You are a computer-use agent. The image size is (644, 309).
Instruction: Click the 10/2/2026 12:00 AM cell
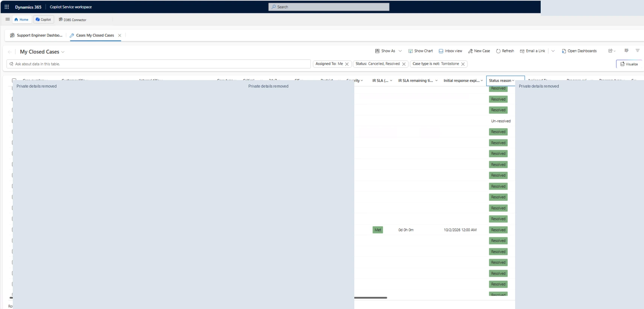460,230
